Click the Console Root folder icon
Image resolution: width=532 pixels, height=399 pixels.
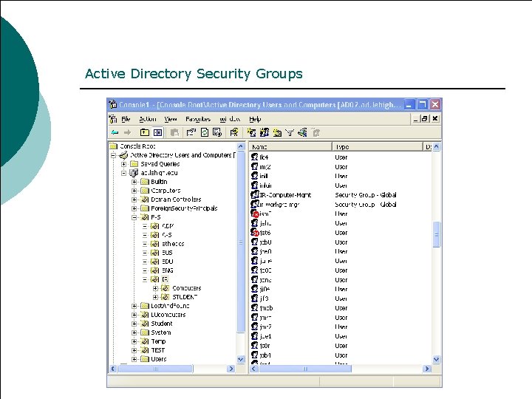[113, 146]
